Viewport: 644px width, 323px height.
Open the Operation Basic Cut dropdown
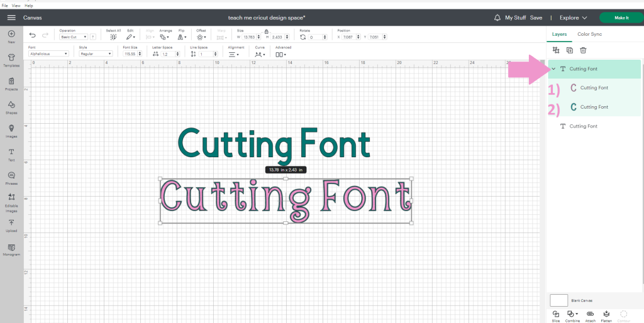click(x=74, y=37)
